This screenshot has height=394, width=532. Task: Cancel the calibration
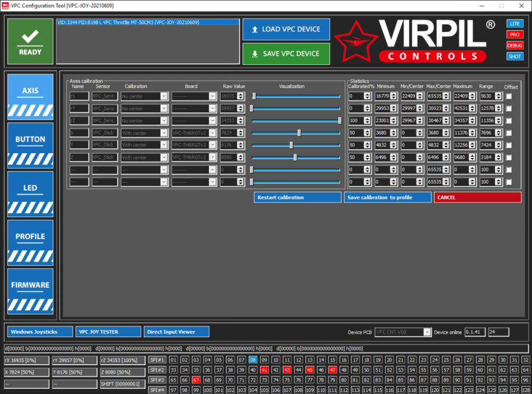pos(477,198)
